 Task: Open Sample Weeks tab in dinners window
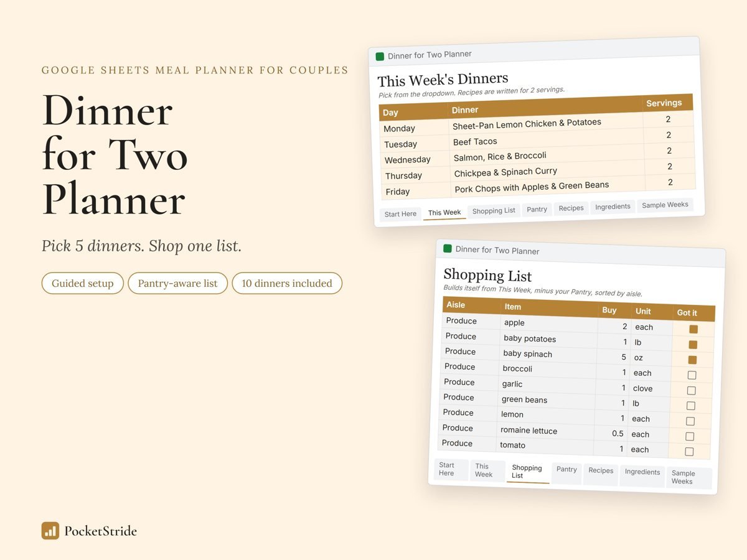pos(665,205)
